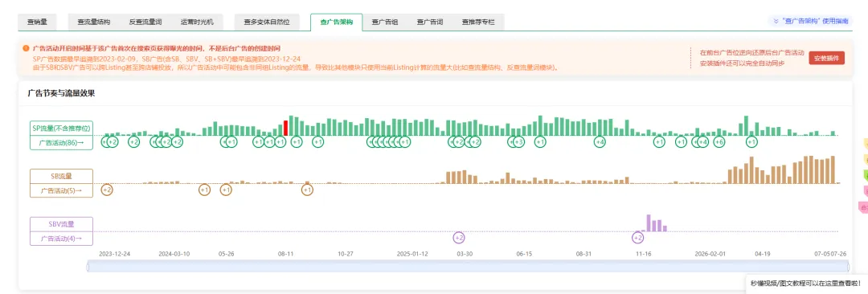868x294 pixels.
Task: Click the 2026-02-01 date axis label
Action: point(710,254)
